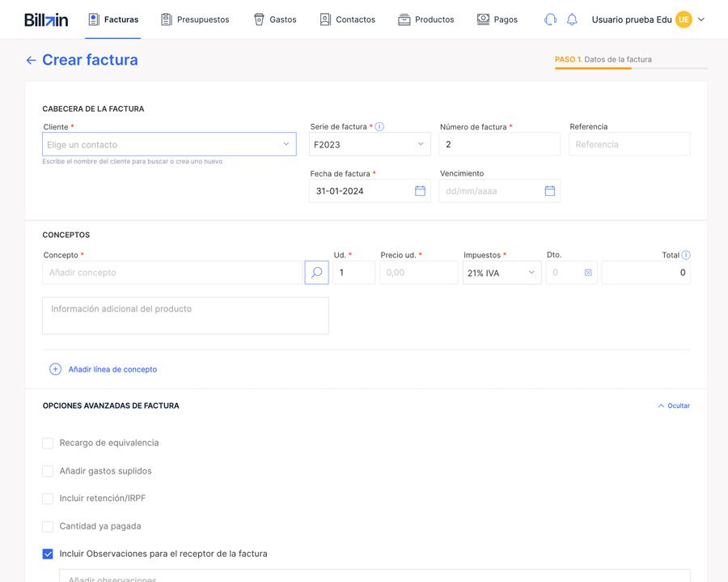
Task: Click the back arrow beside Crear factura
Action: point(31,61)
